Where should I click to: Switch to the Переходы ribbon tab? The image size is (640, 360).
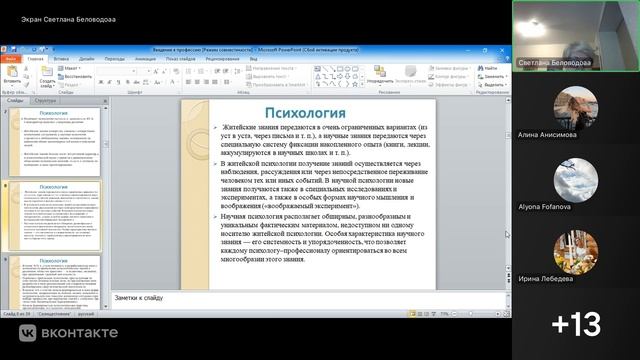click(x=115, y=59)
